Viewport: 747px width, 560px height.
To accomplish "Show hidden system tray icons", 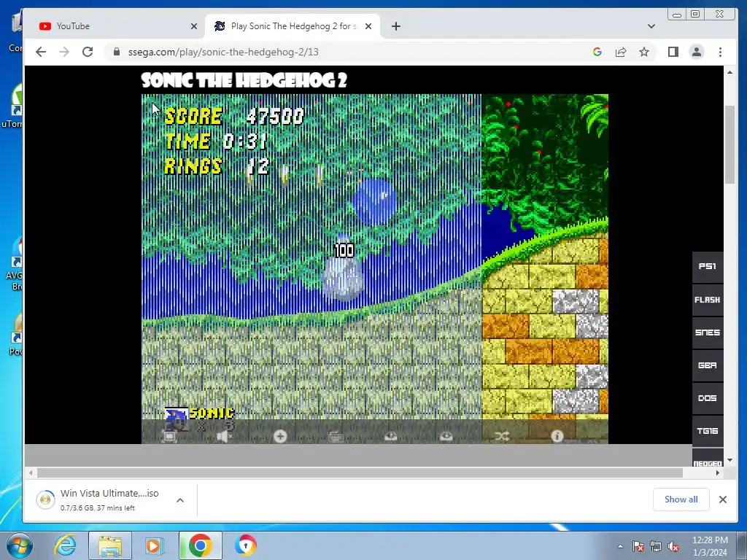I will [620, 546].
